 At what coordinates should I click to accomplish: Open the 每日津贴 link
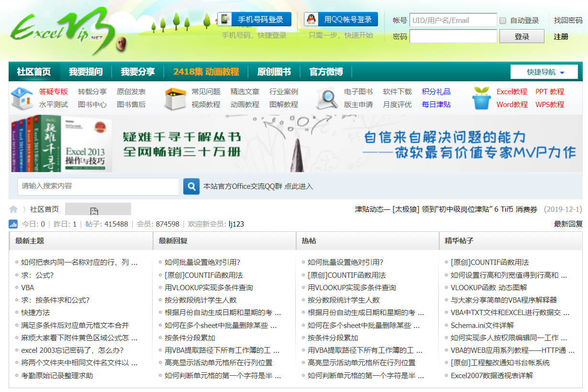(436, 104)
